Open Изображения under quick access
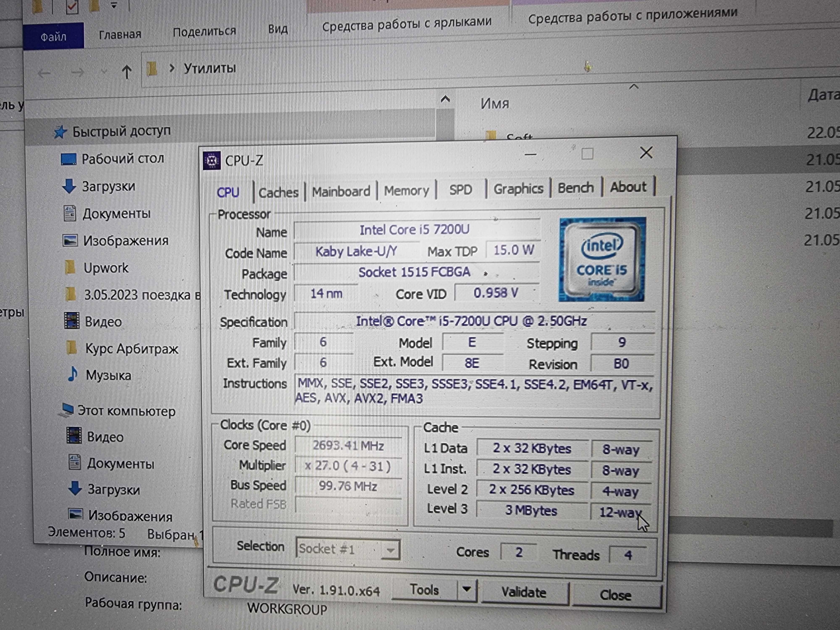Screen dimensions: 840x630 tap(126, 241)
